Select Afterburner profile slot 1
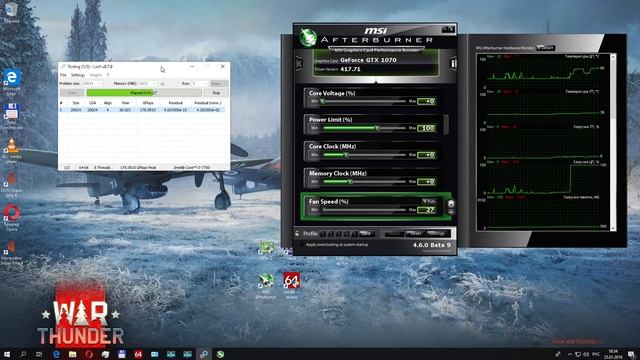This screenshot has height=360, width=640. click(323, 234)
